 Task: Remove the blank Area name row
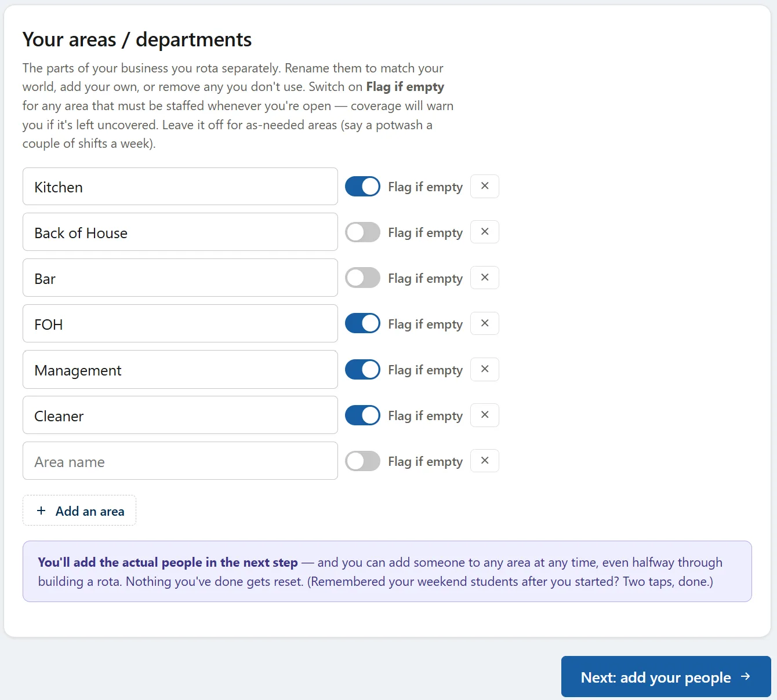[x=485, y=461]
